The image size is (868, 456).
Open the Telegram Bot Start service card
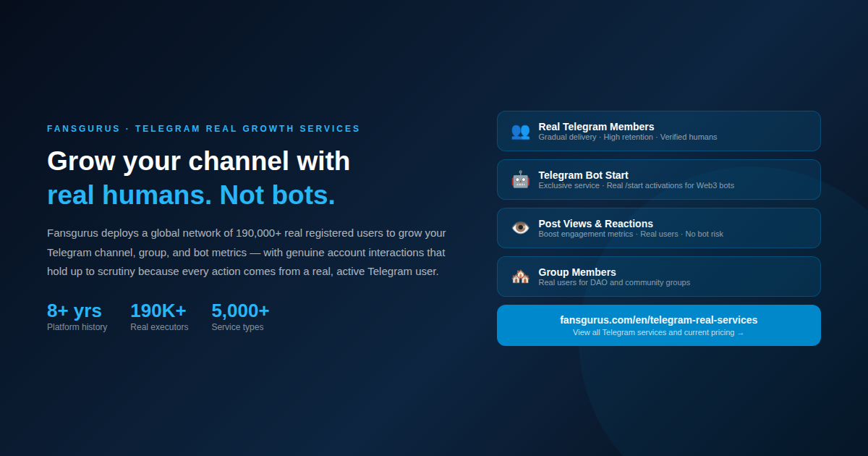point(658,180)
